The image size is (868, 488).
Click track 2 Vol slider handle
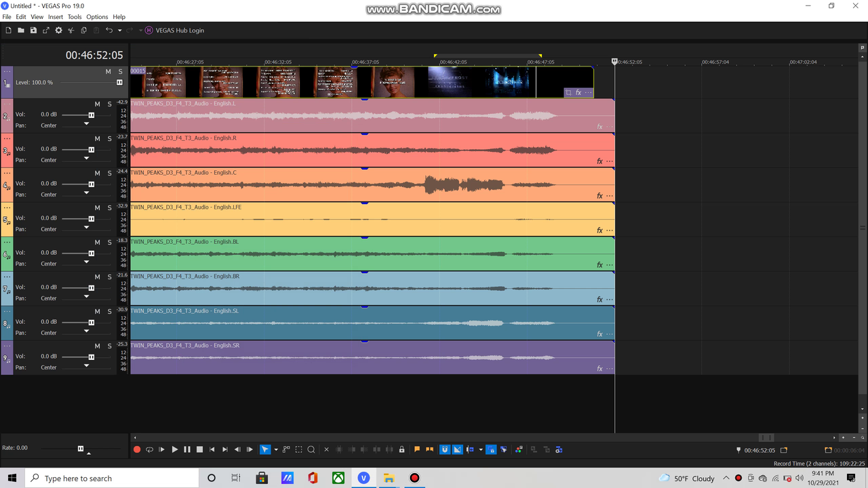tap(92, 115)
